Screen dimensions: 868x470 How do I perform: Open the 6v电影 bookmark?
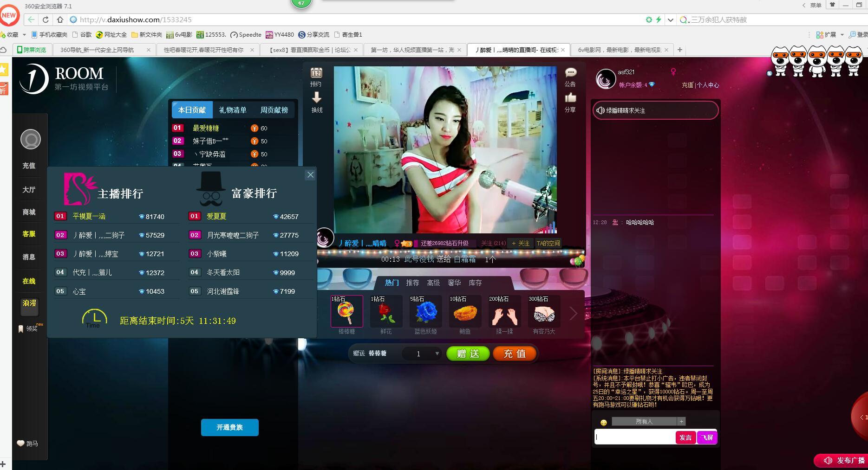[179, 35]
